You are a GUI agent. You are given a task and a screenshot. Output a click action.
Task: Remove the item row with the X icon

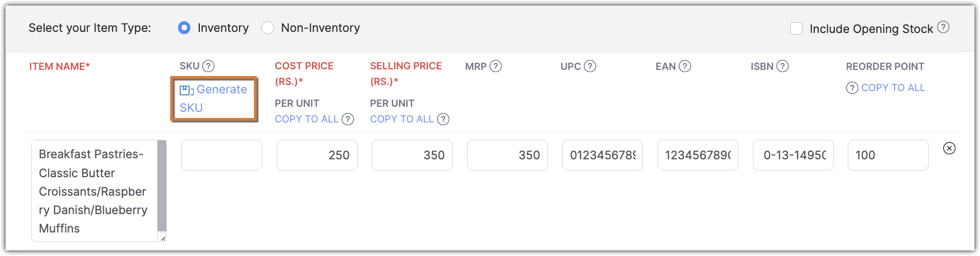[949, 148]
